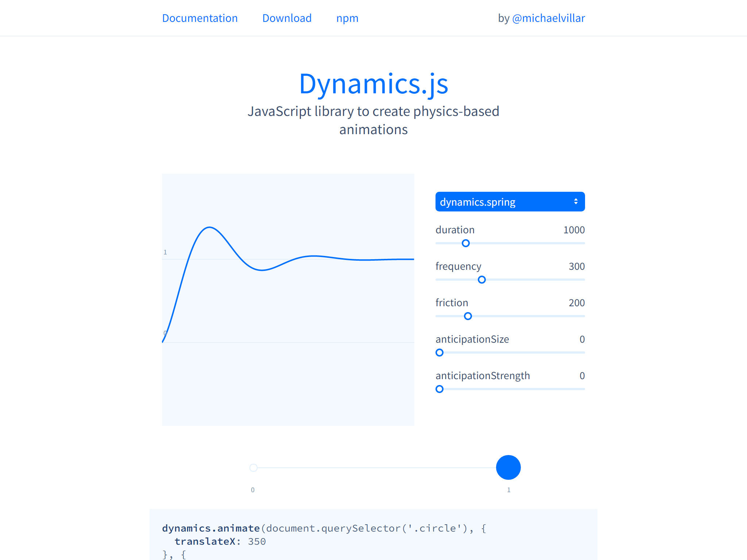Click the anticipationStrength slider handle
The image size is (747, 560).
click(440, 389)
